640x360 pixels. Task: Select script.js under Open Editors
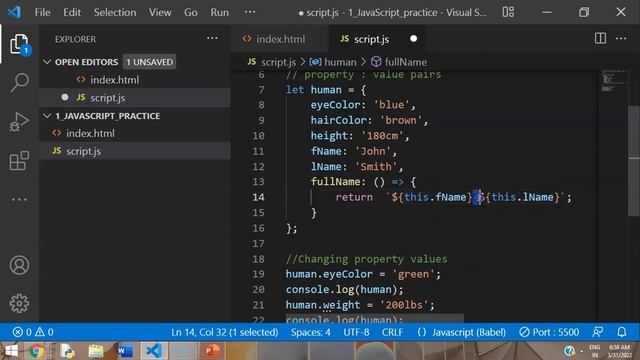[x=135, y=98]
